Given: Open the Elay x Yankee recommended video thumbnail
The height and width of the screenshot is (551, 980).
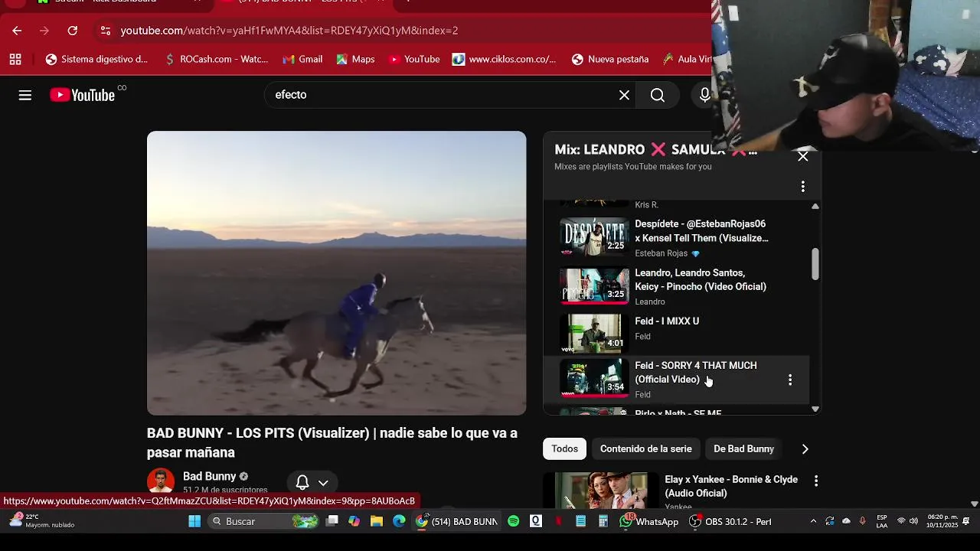Looking at the screenshot, I should pos(601,490).
